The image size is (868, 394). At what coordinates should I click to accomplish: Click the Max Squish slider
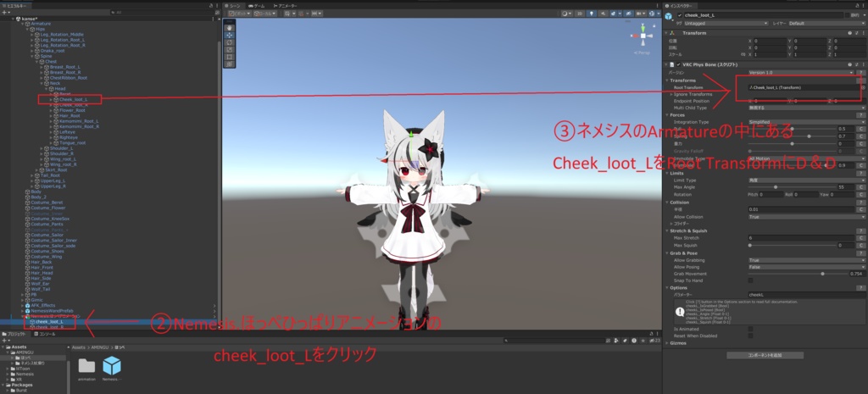[x=792, y=245]
